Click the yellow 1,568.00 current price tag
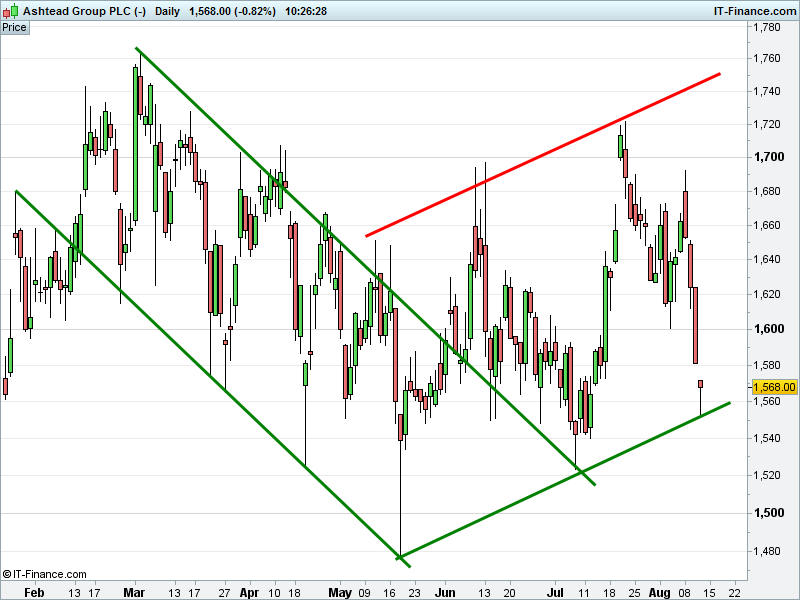Screen dimensions: 800x600 click(x=774, y=387)
